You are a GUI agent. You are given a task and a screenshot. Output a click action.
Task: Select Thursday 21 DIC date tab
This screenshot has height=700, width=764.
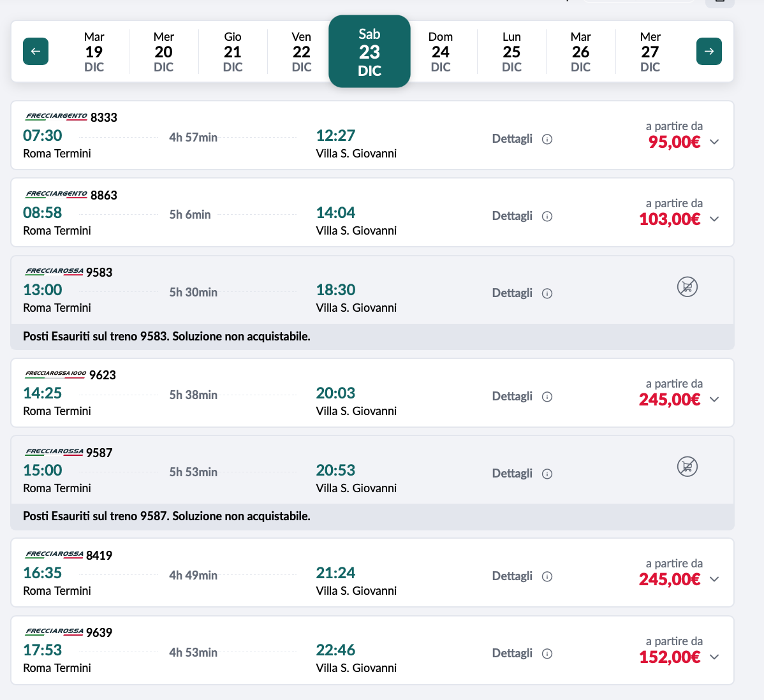click(x=233, y=52)
